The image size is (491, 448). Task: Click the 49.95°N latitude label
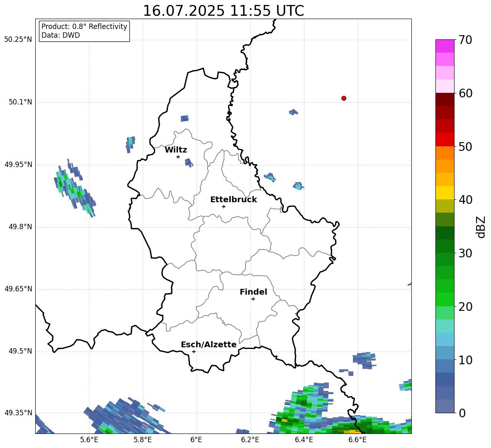[18, 165]
